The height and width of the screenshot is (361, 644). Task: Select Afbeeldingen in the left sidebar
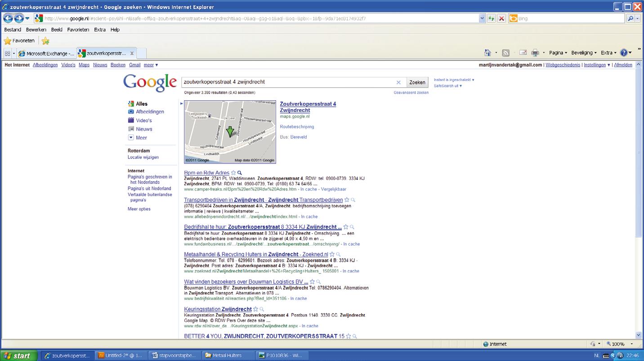(x=150, y=111)
